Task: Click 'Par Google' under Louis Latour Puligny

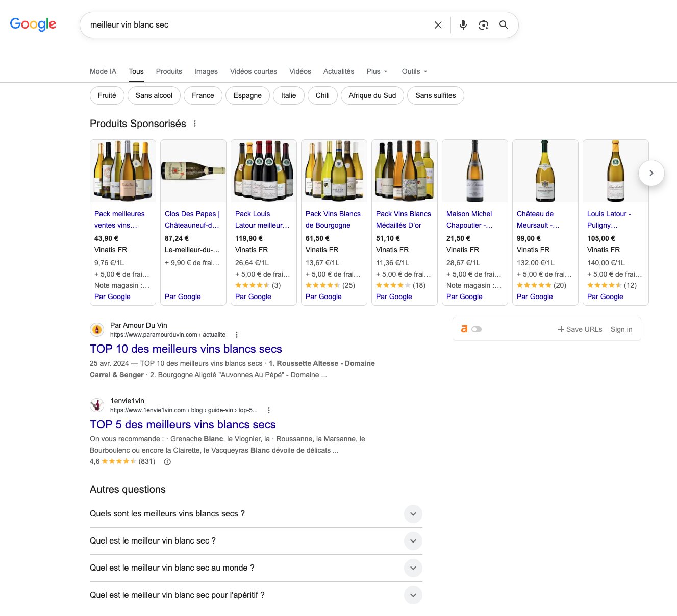Action: (605, 297)
